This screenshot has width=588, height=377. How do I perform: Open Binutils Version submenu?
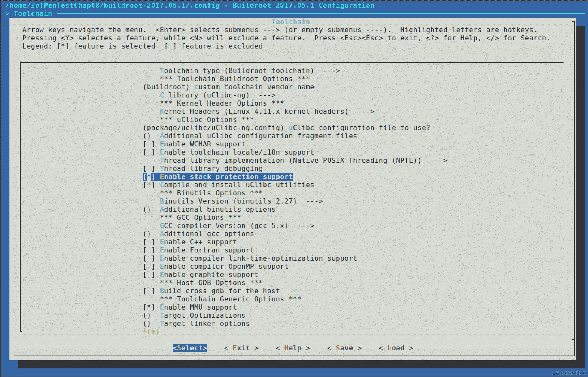(241, 201)
